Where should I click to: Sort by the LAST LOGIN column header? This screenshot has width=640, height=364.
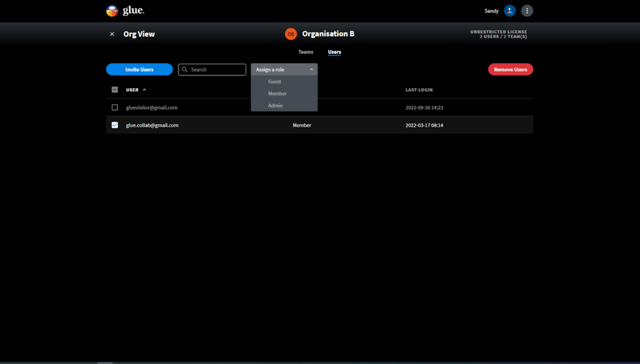point(419,90)
